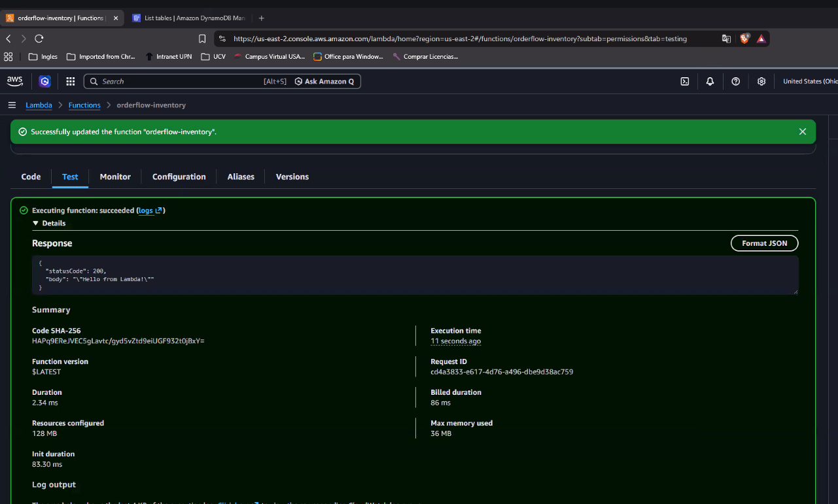This screenshot has width=838, height=504.
Task: Open the AWS help question mark icon
Action: pos(736,81)
